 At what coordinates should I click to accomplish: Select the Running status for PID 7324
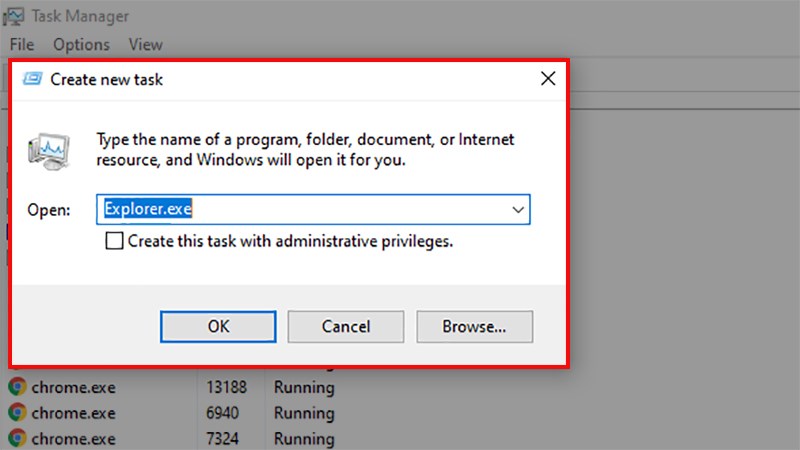pyautogui.click(x=304, y=438)
